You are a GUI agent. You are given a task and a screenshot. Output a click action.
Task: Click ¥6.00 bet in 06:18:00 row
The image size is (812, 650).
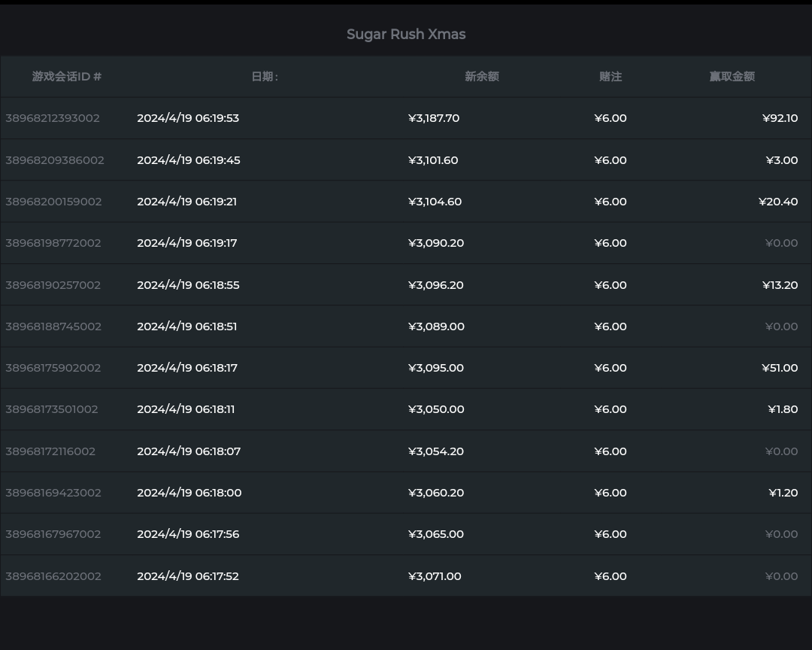[611, 493]
